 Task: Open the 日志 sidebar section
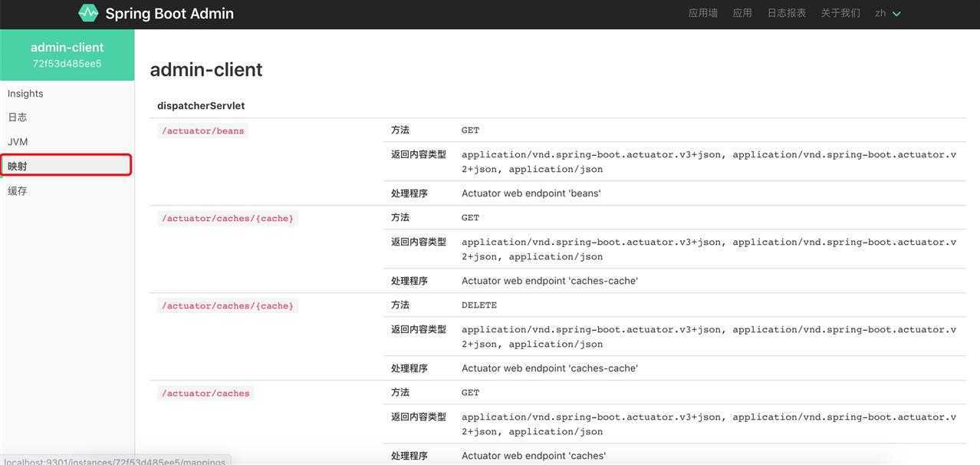pos(18,117)
